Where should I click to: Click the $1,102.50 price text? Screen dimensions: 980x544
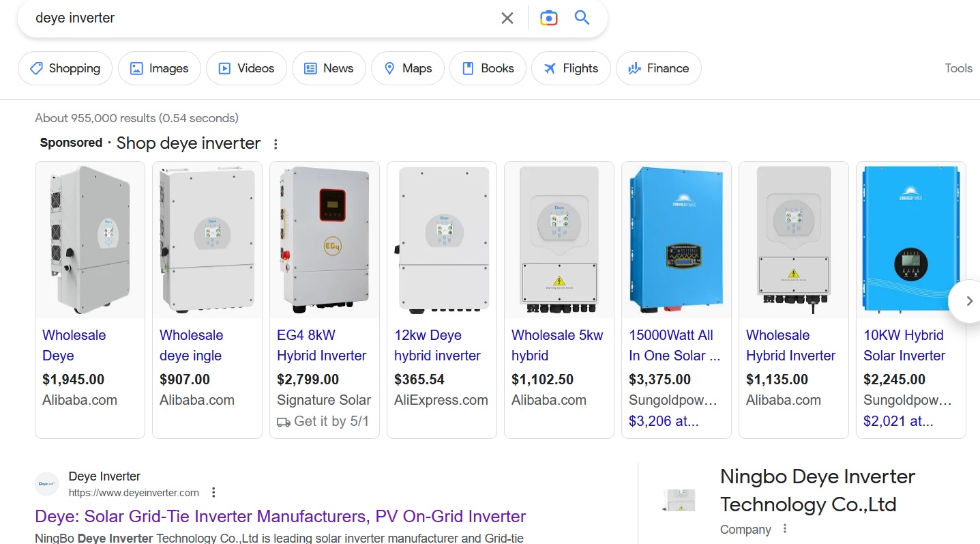click(x=542, y=380)
